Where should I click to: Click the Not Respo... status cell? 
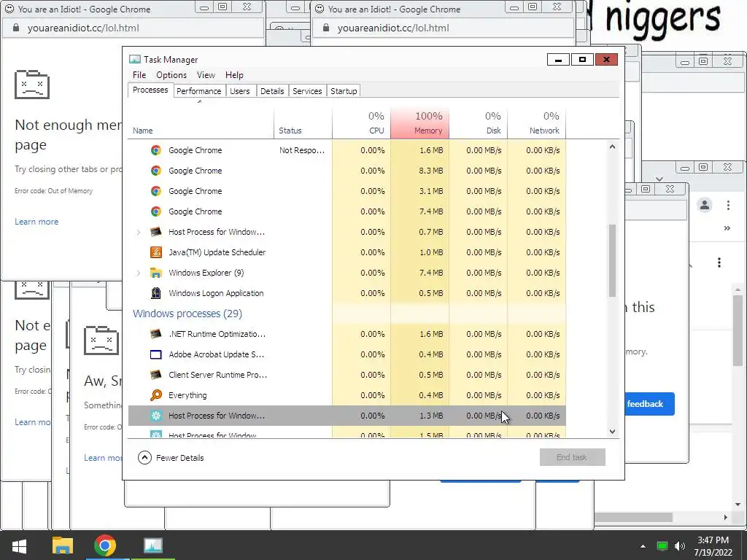pyautogui.click(x=302, y=150)
